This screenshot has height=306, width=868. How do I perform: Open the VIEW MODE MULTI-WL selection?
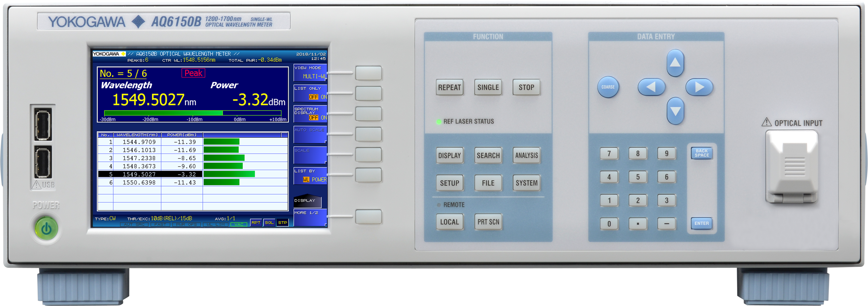(x=368, y=73)
